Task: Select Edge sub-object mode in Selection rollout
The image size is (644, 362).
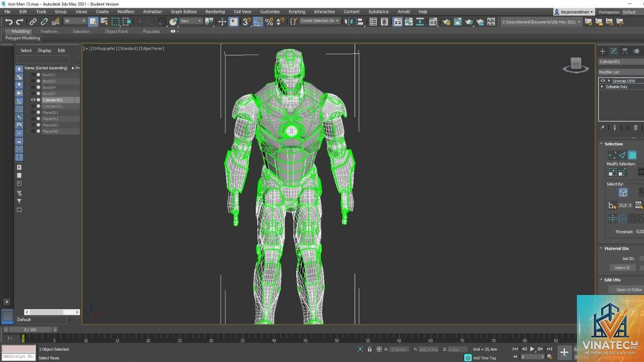Action: click(623, 156)
